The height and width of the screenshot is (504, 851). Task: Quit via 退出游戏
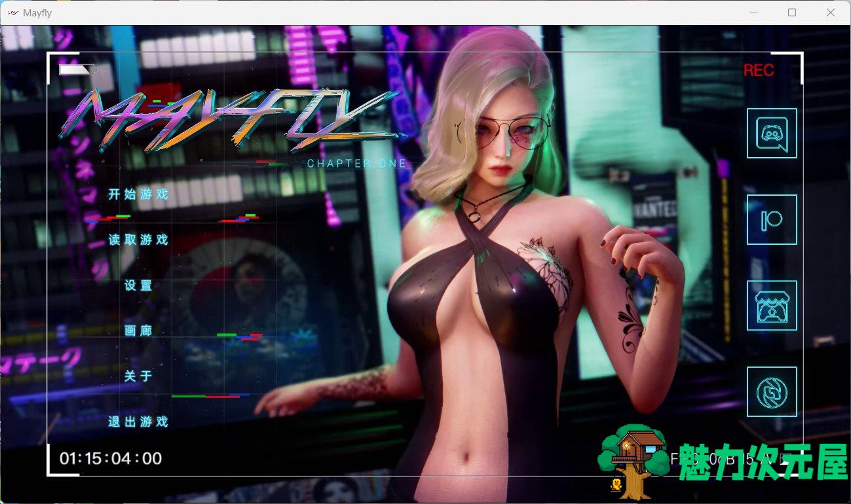point(138,422)
